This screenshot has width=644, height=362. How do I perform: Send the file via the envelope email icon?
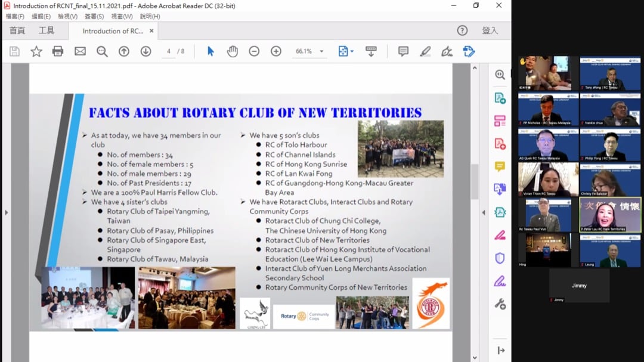[80, 51]
